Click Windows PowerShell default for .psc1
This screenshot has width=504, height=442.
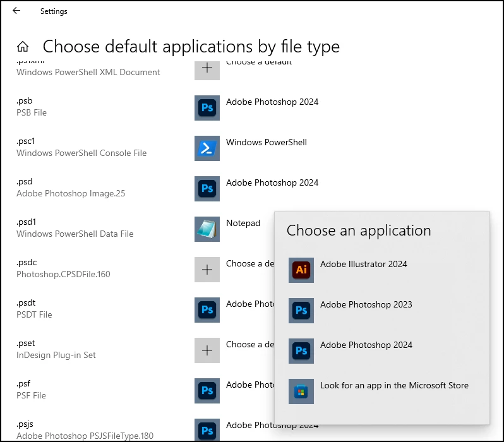[267, 143]
